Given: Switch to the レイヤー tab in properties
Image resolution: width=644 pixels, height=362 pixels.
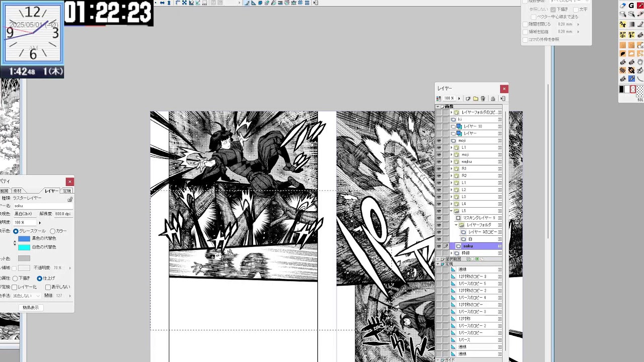Looking at the screenshot, I should 51,191.
